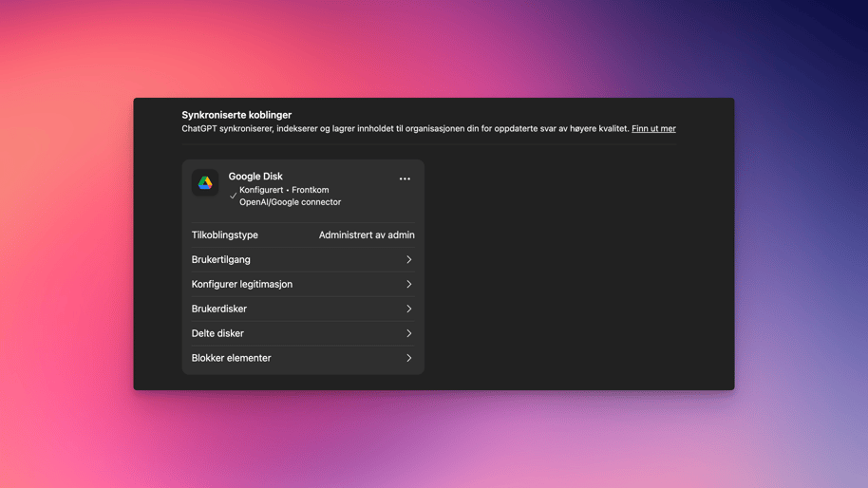Go to the 'Delte disker' label
868x488 pixels.
(217, 333)
